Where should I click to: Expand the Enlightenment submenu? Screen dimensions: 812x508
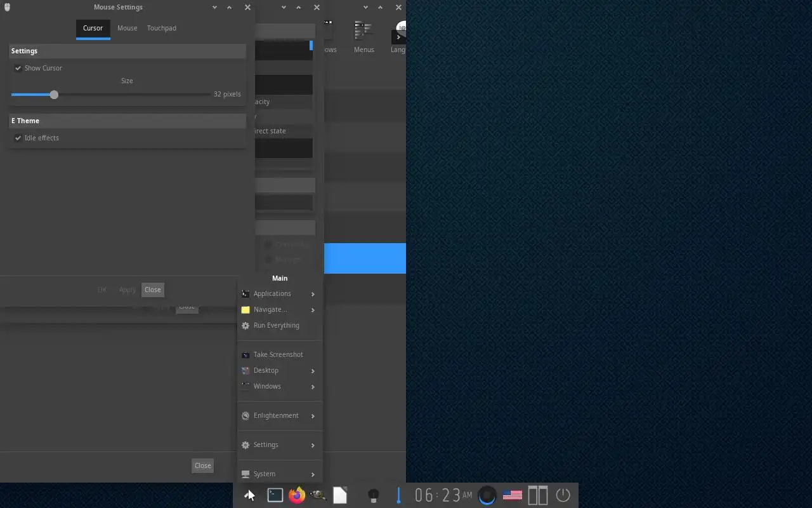[x=279, y=415]
